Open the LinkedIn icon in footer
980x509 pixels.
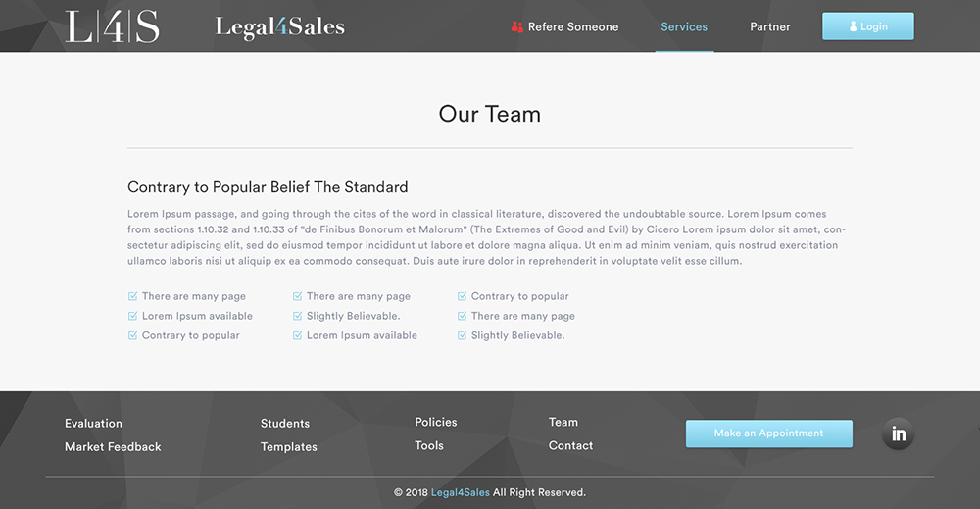click(899, 433)
